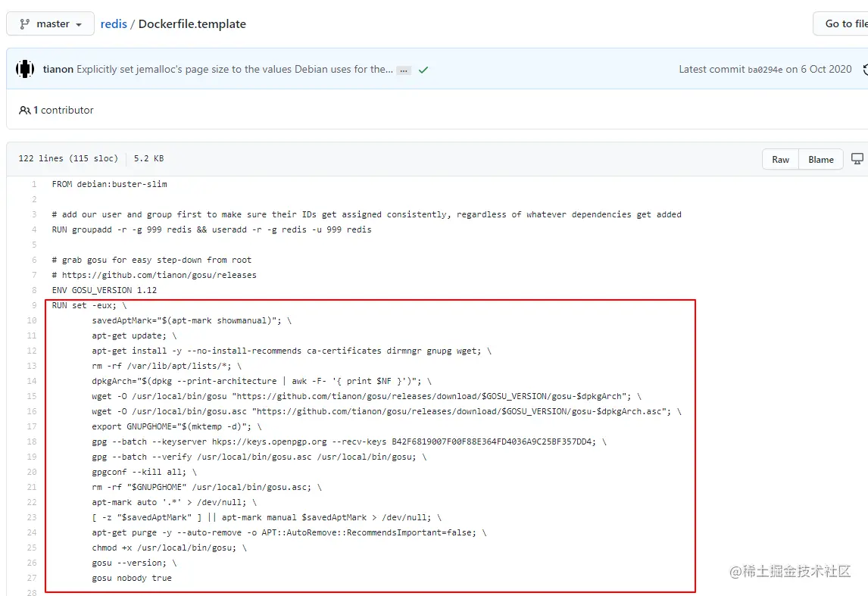Click the 'ENV GOSU_VERSION 1.12' line
Screen dimensions: 868x596
[104, 290]
